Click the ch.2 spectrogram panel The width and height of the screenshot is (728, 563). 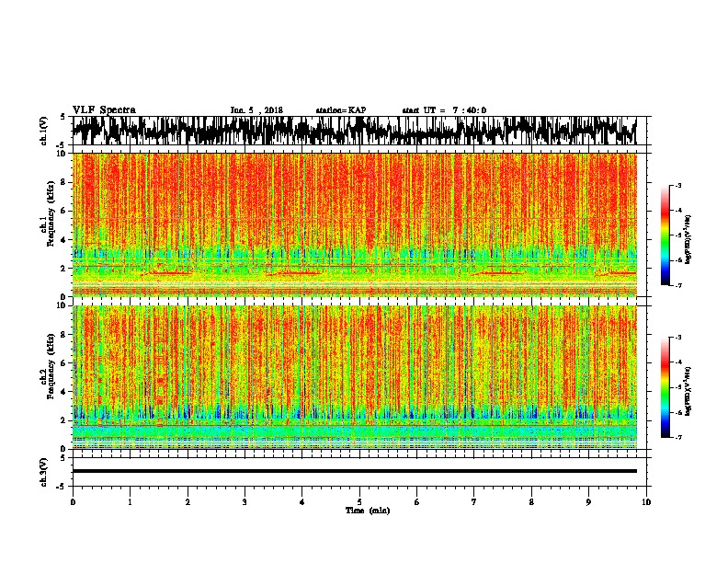tap(354, 377)
